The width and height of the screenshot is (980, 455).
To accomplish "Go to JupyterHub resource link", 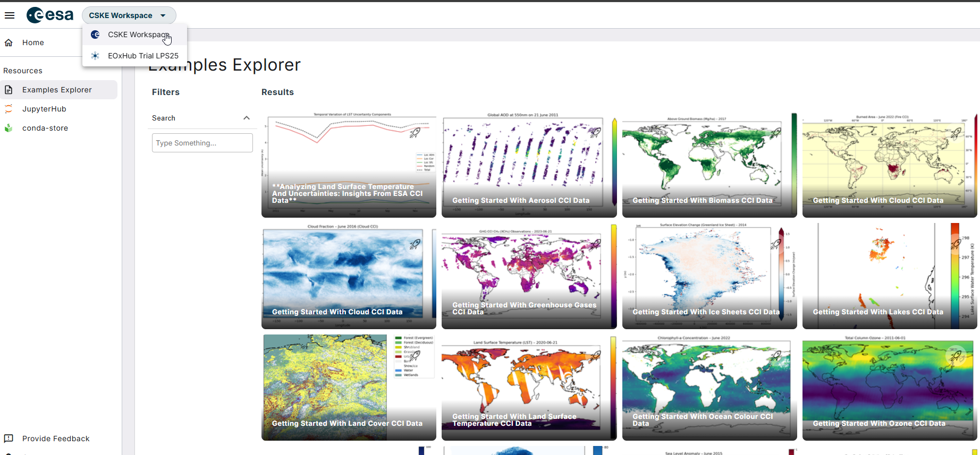I will (44, 109).
